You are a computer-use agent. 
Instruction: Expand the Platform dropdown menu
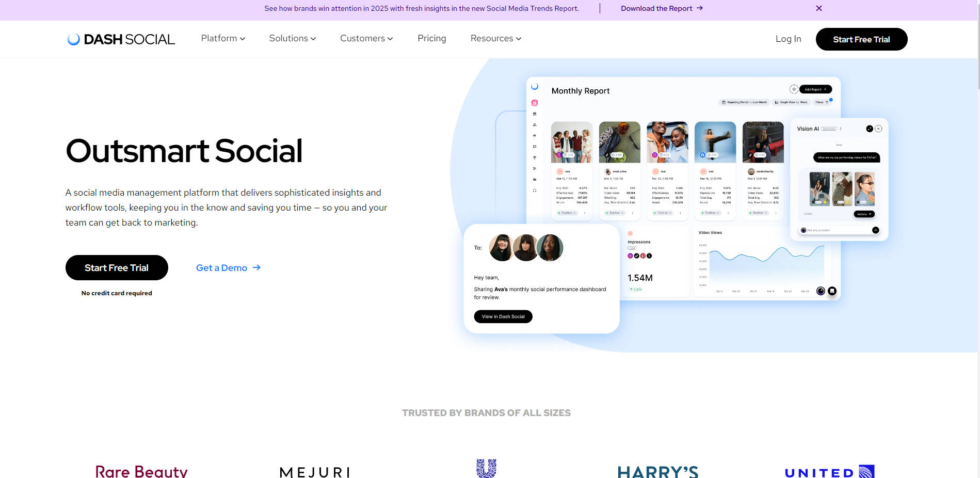point(223,38)
